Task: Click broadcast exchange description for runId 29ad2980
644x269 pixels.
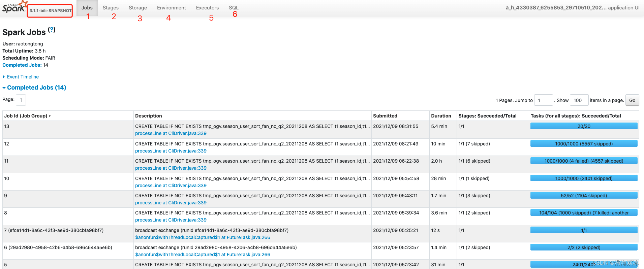Action: click(x=216, y=247)
